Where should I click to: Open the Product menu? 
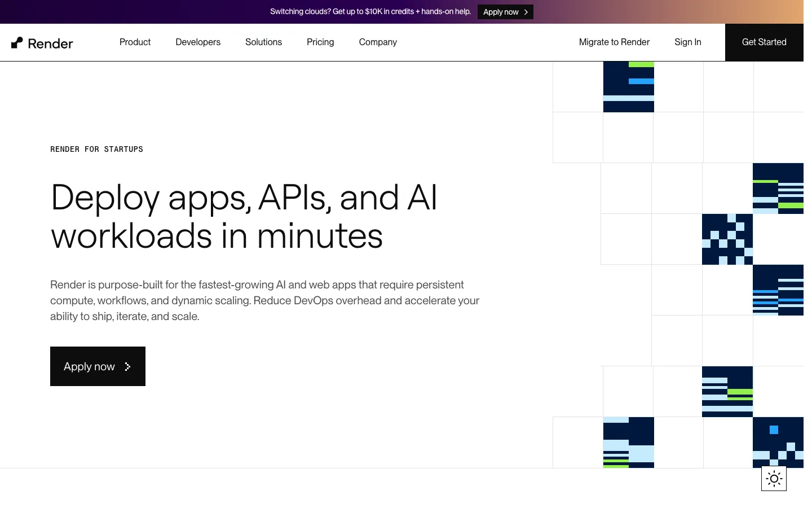click(135, 42)
